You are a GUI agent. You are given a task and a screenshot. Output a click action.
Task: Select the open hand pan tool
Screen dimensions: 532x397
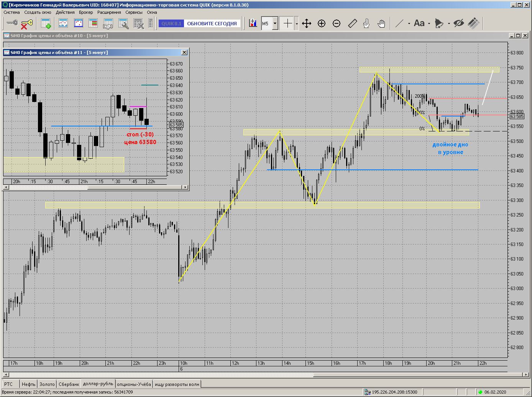tap(381, 23)
